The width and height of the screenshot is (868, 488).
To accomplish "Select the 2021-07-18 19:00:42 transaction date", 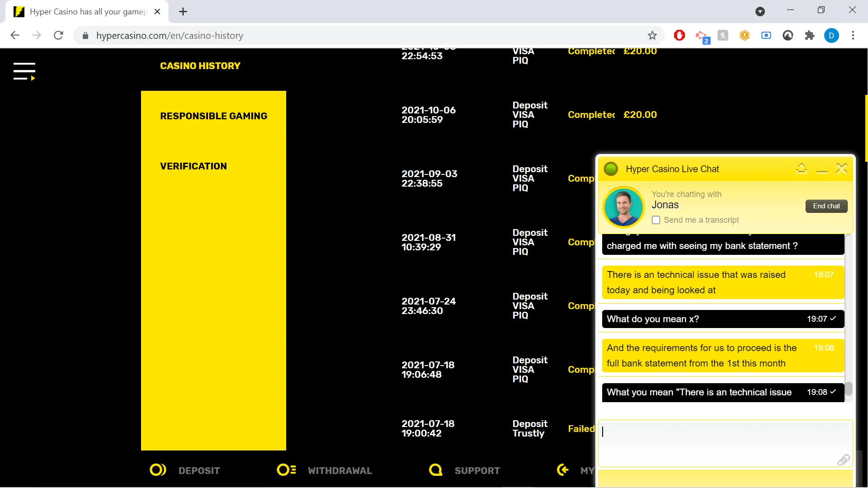I will [428, 428].
